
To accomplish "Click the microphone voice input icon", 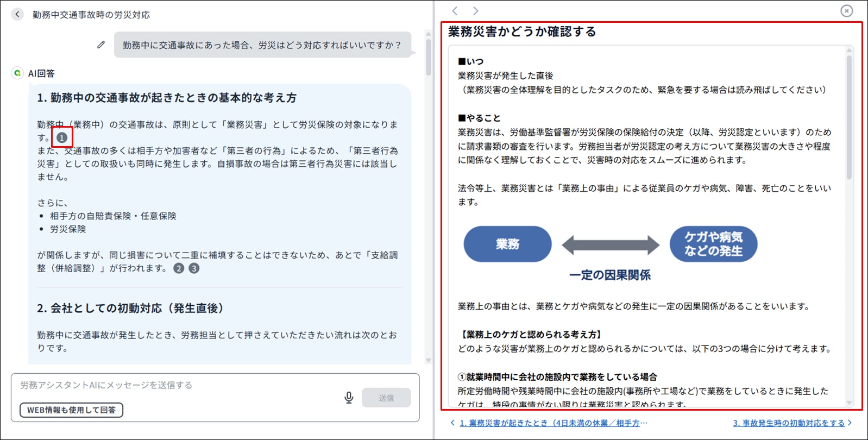I will [349, 398].
